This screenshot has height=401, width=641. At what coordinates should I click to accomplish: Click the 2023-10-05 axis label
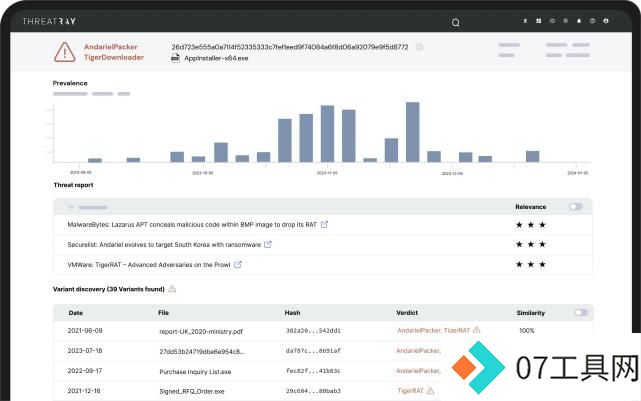203,173
